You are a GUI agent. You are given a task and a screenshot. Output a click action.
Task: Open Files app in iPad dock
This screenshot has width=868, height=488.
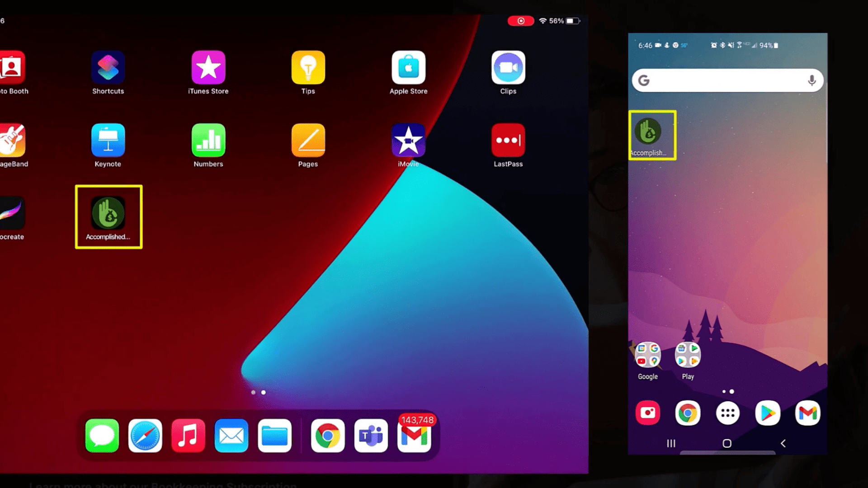[275, 436]
